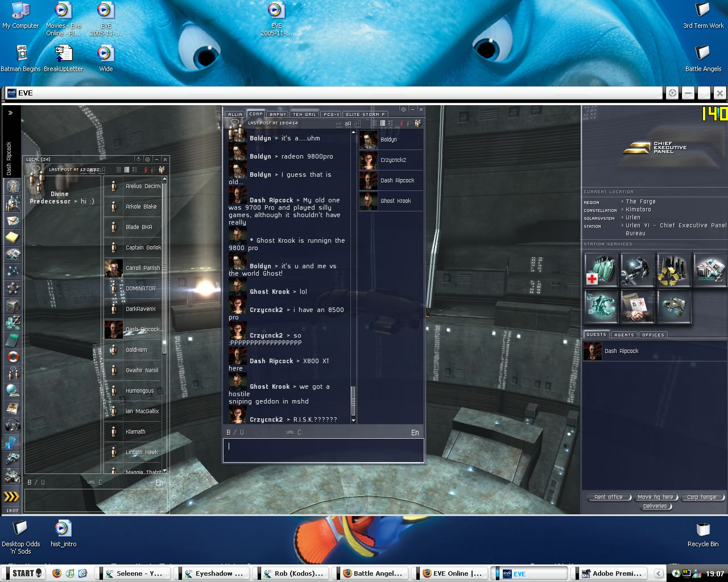Click START button on Windows taskbar
This screenshot has width=728, height=582.
(x=23, y=573)
